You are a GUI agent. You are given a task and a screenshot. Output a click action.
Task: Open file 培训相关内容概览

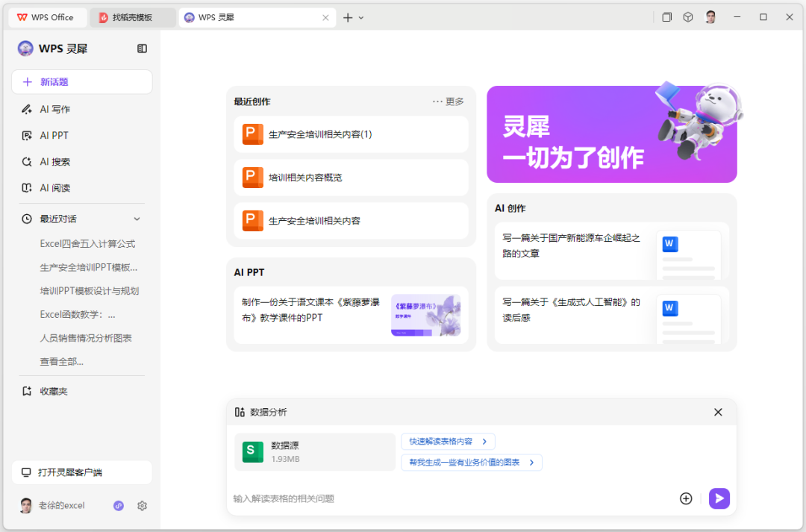(351, 178)
